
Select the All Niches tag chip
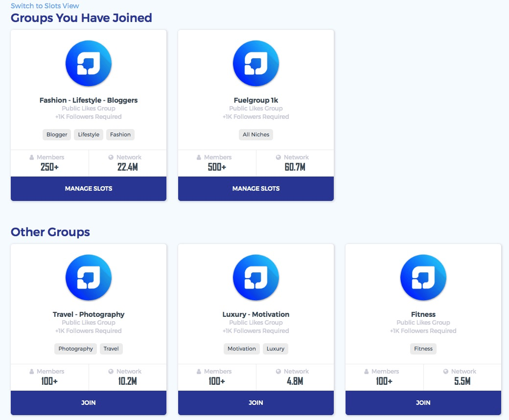point(255,134)
